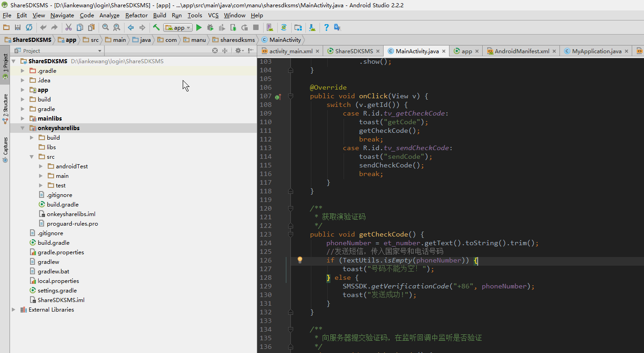
Task: Expand the mainlibs module node
Action: coord(23,119)
